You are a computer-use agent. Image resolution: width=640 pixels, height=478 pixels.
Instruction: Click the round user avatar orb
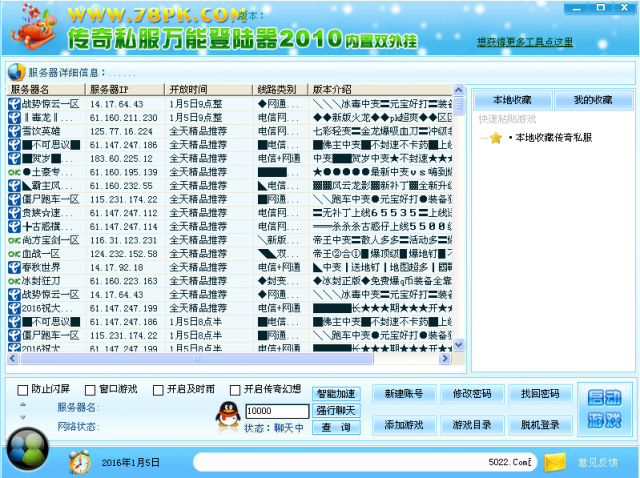click(x=27, y=449)
